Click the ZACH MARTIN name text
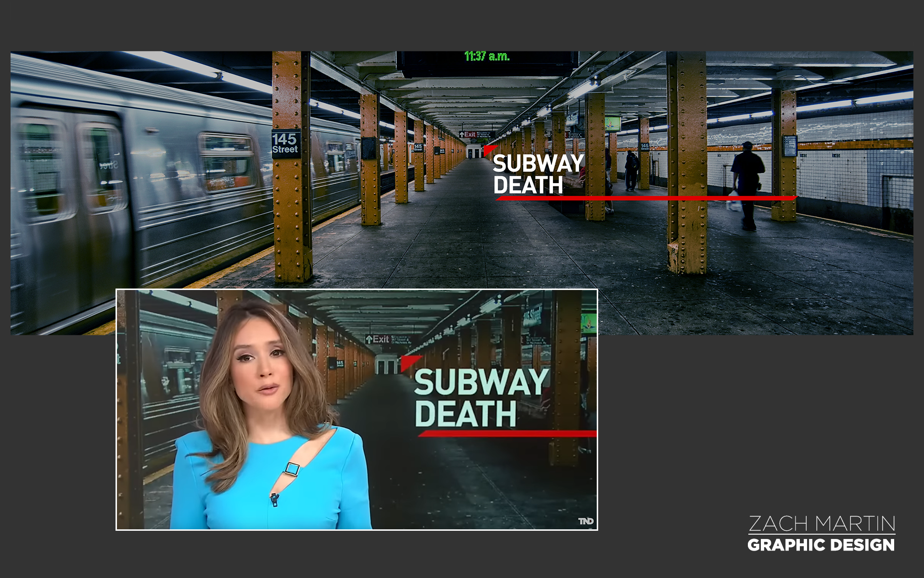 821,524
